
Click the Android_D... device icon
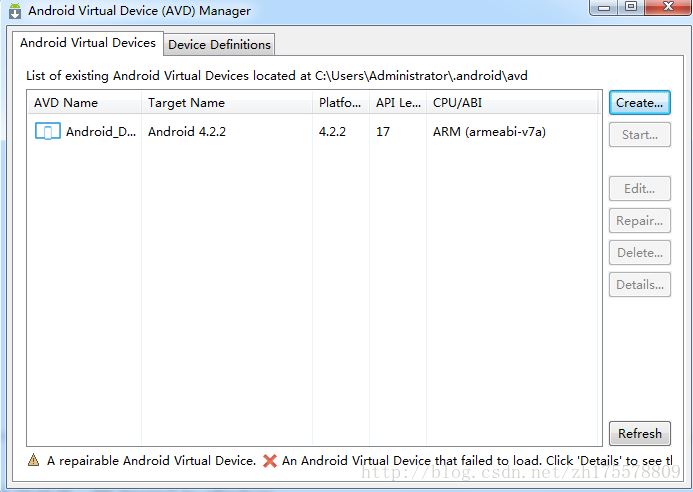click(47, 131)
